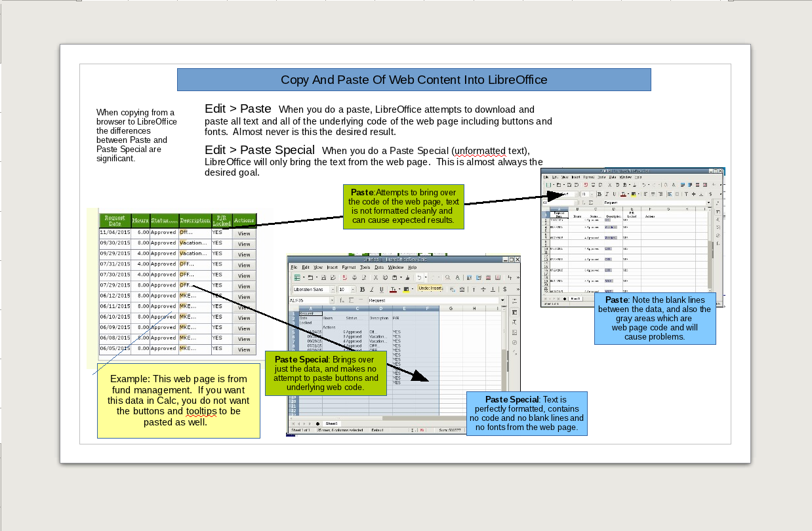
Task: Click Sum sigma icon in center Calc formula bar
Action: pos(351,300)
